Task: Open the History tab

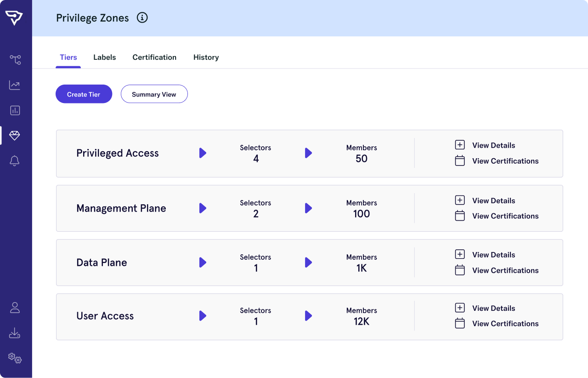Action: [206, 57]
